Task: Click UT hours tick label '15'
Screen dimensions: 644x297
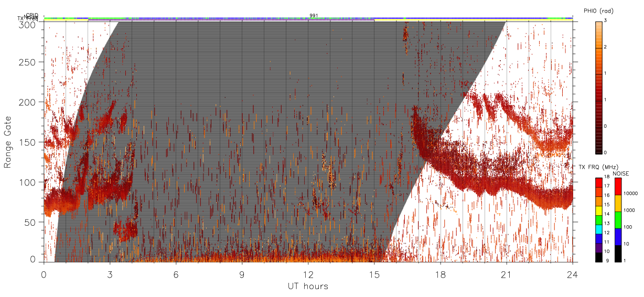Action: click(x=374, y=274)
